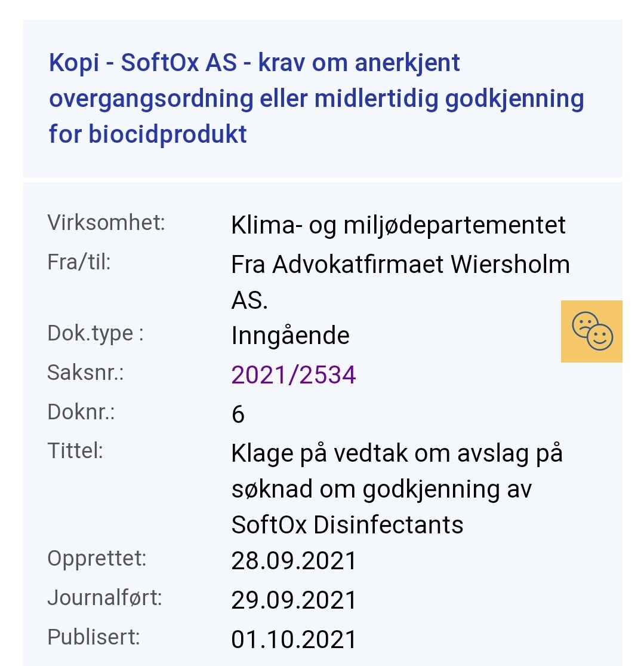Click the Publisert date 01.10.2021
Viewport: 644px width, 666px height.
click(x=294, y=639)
